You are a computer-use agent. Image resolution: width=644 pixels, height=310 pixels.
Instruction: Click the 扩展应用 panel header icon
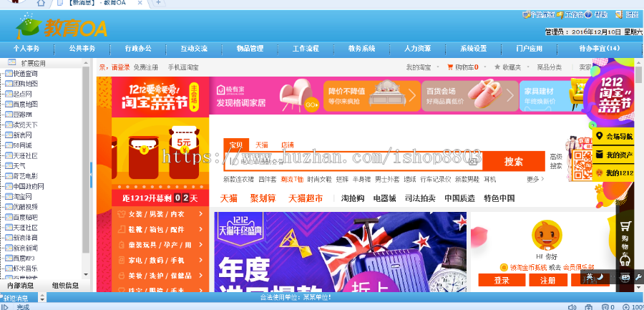coord(12,63)
